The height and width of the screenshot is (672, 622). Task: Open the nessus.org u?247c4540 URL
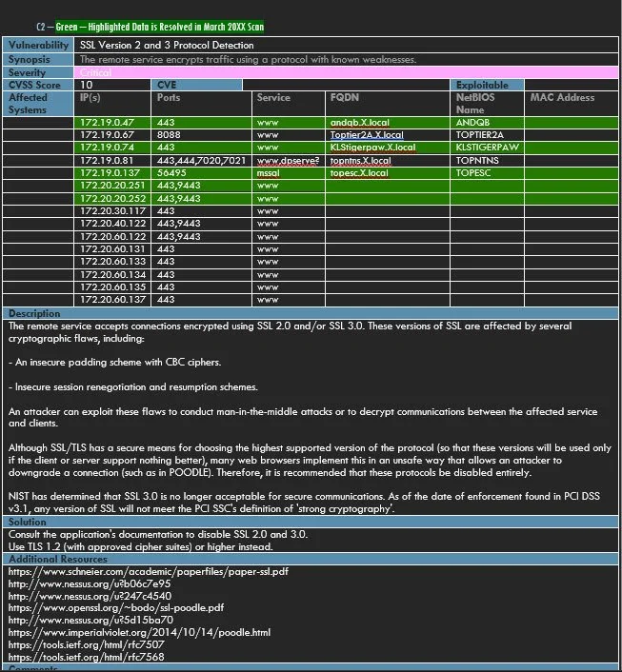pos(90,596)
